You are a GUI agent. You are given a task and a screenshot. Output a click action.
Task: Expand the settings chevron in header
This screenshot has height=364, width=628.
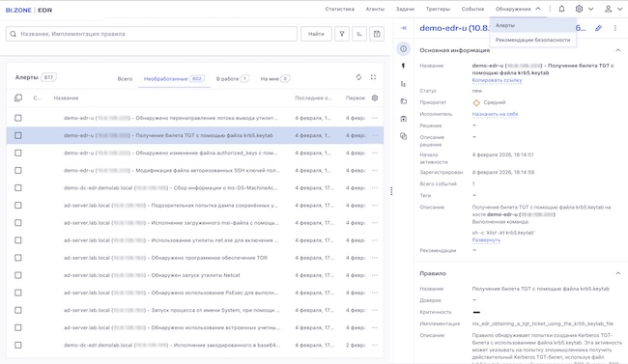(590, 9)
